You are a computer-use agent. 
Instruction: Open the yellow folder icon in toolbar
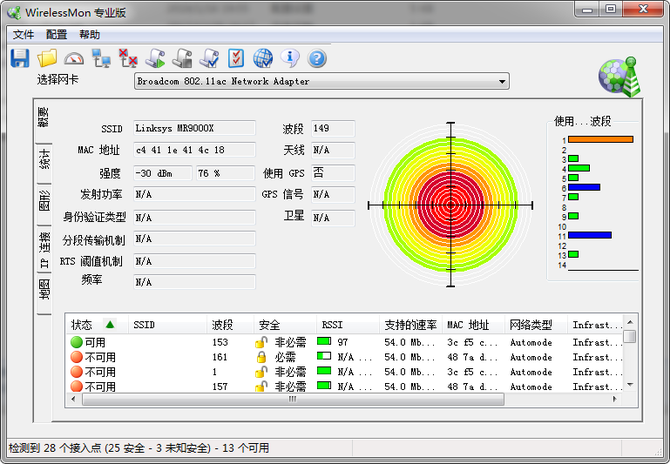[47, 58]
